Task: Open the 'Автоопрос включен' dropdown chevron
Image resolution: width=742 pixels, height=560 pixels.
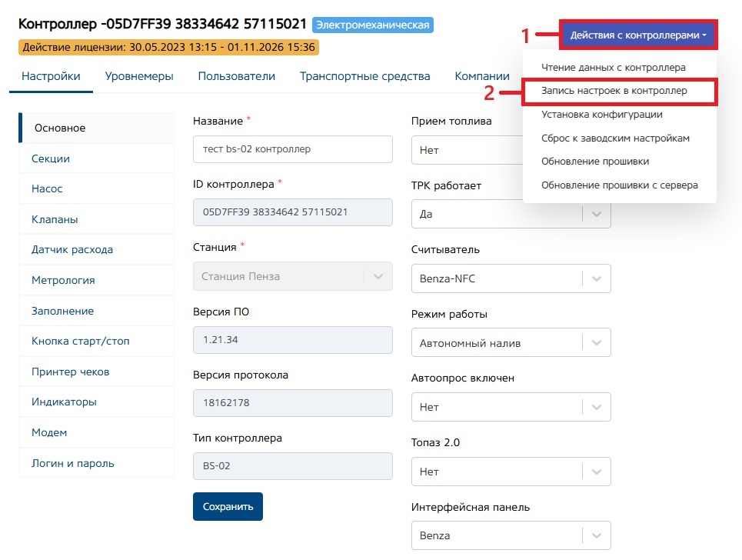Action: click(x=597, y=407)
